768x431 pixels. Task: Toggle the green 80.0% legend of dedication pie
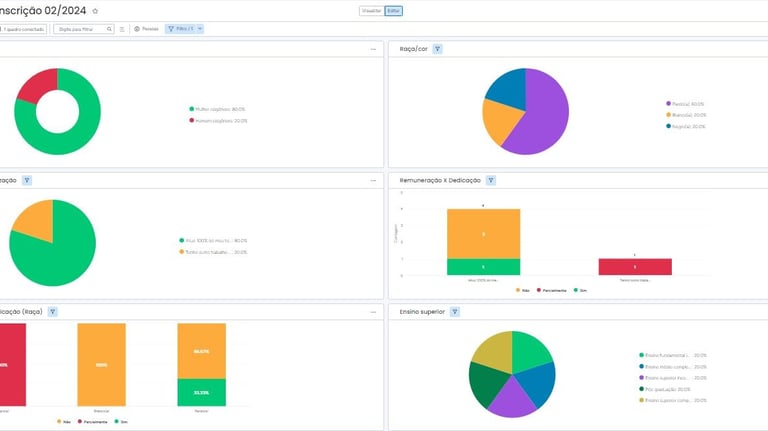point(213,240)
